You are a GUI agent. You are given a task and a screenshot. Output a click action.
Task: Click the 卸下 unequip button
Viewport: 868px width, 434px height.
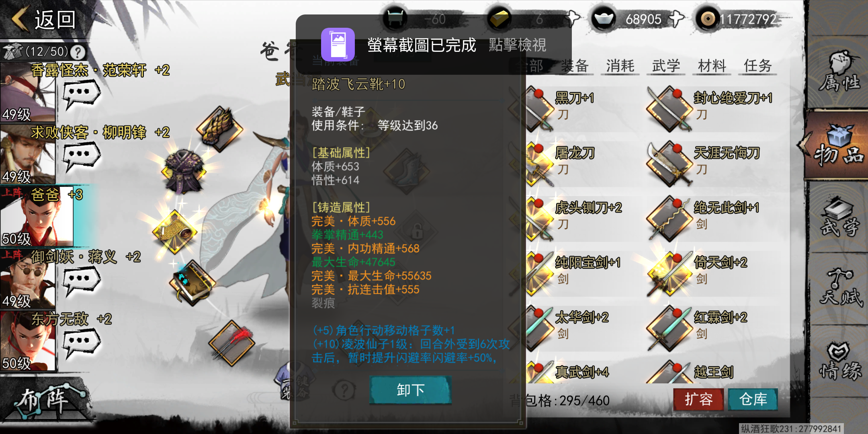pyautogui.click(x=410, y=390)
